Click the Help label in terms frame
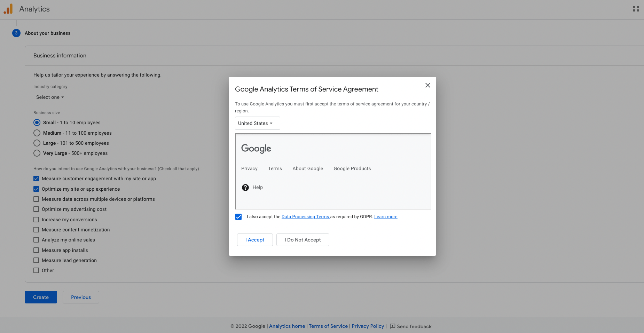Screen dimensions: 644x333 (x=258, y=187)
